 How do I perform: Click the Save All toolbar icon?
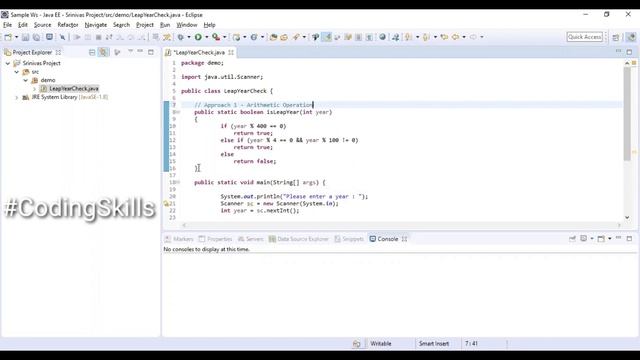coord(36,37)
